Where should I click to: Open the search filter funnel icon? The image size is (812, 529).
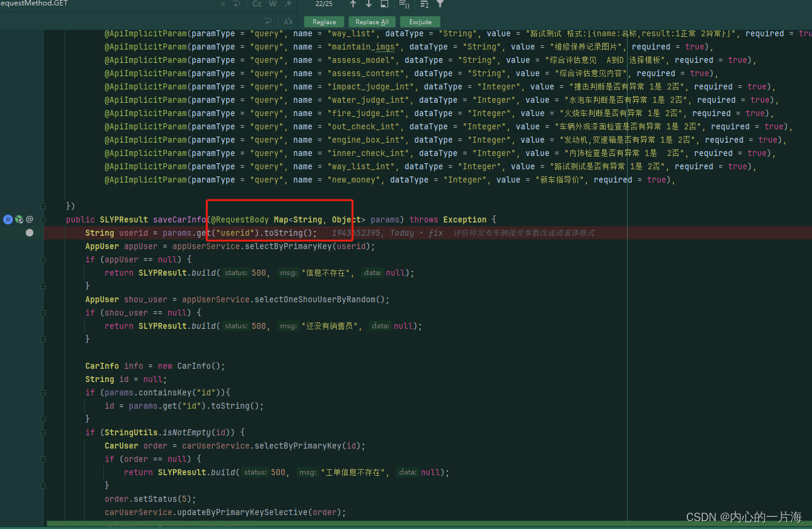point(440,4)
